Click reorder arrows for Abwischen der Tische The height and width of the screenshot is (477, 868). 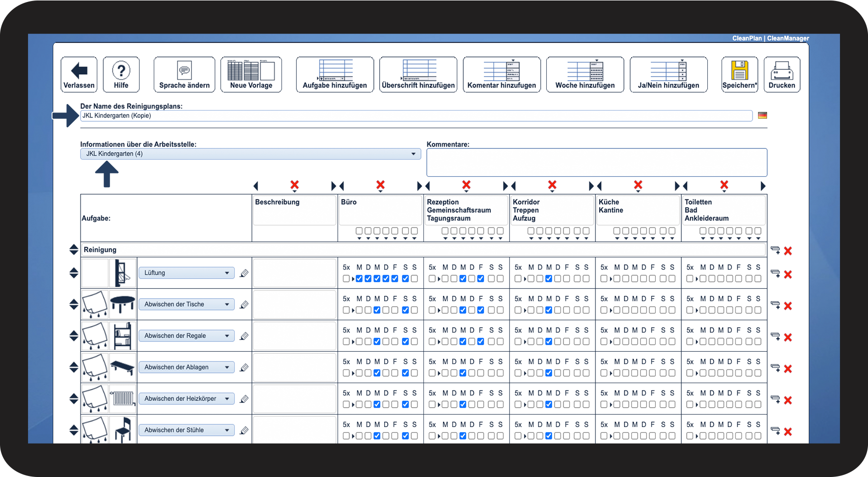(74, 305)
